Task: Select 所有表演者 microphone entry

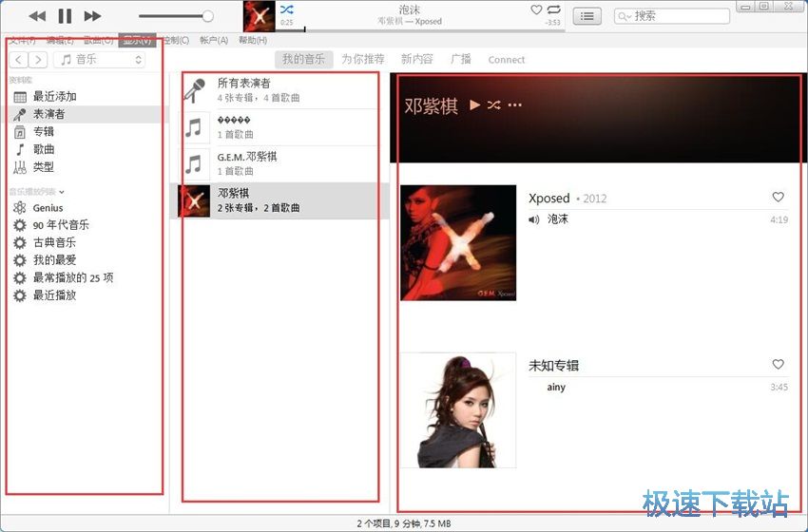Action: tap(195, 90)
